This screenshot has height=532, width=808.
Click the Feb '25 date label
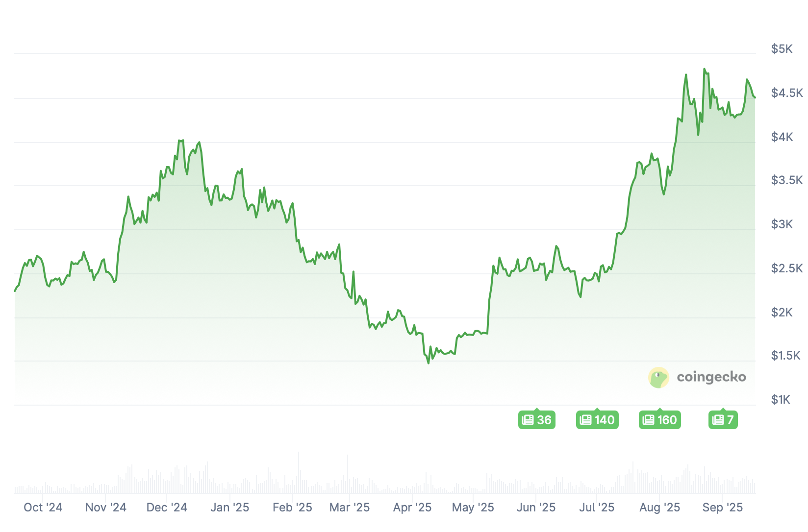292,508
